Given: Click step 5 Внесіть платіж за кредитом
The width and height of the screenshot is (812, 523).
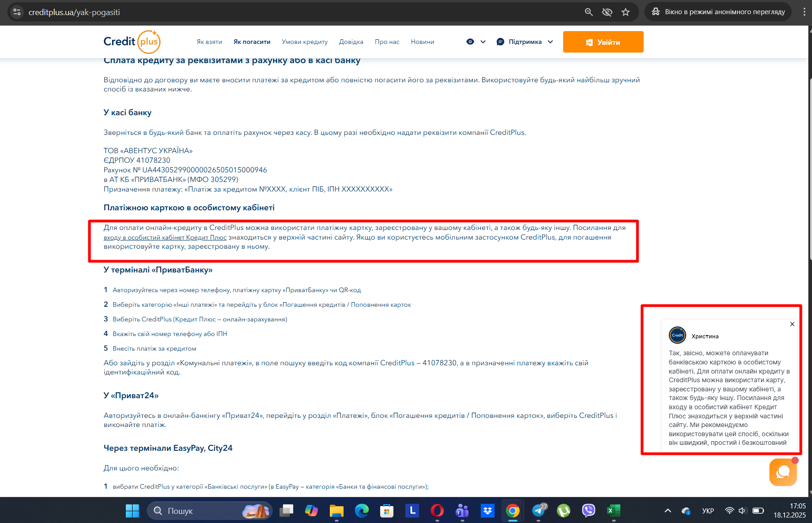Looking at the screenshot, I should coord(155,348).
